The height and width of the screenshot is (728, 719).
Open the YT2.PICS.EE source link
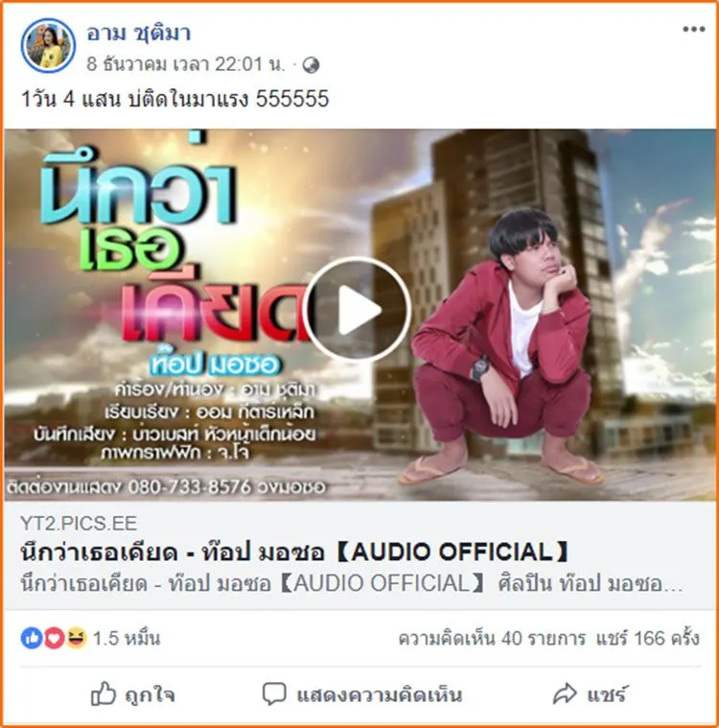pyautogui.click(x=79, y=524)
